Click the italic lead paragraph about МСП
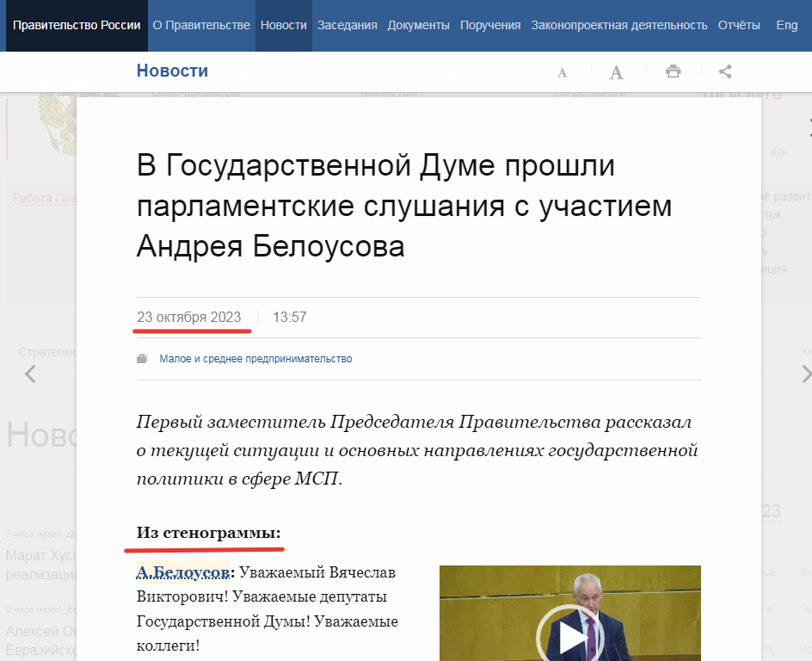This screenshot has height=661, width=812. [x=417, y=450]
